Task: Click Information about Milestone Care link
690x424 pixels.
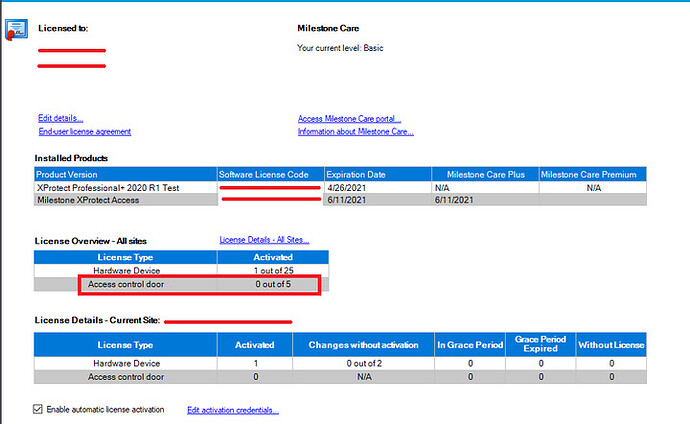Action: 355,132
